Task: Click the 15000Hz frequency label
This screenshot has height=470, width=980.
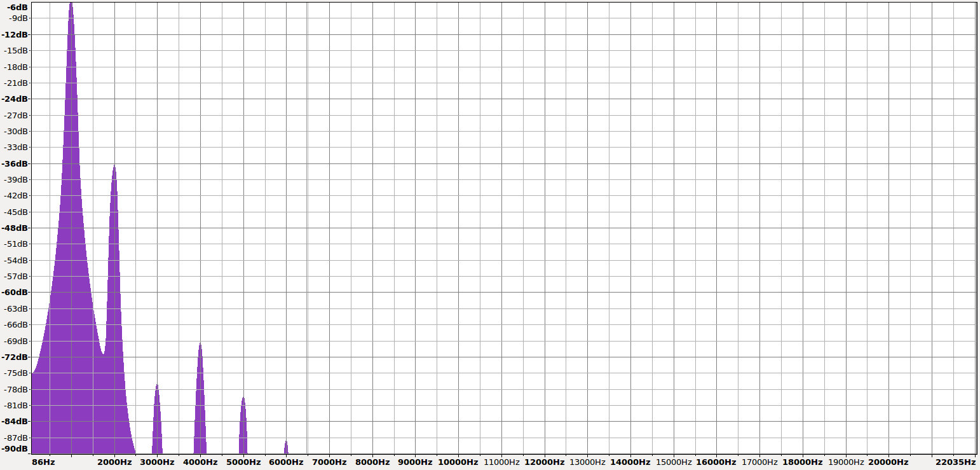Action: click(674, 462)
